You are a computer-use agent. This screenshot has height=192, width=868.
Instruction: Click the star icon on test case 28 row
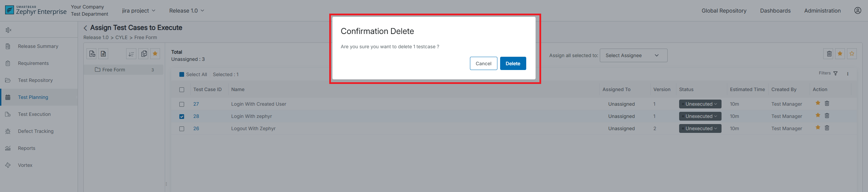pyautogui.click(x=818, y=116)
